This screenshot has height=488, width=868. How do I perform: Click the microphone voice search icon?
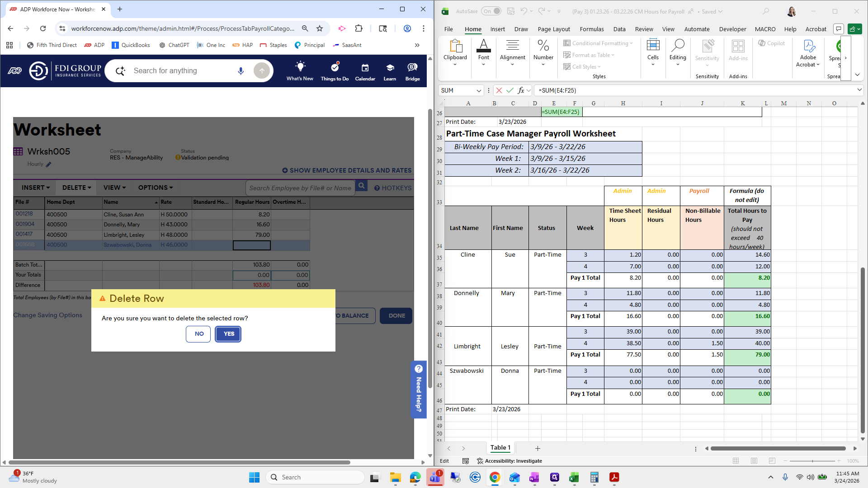(241, 71)
